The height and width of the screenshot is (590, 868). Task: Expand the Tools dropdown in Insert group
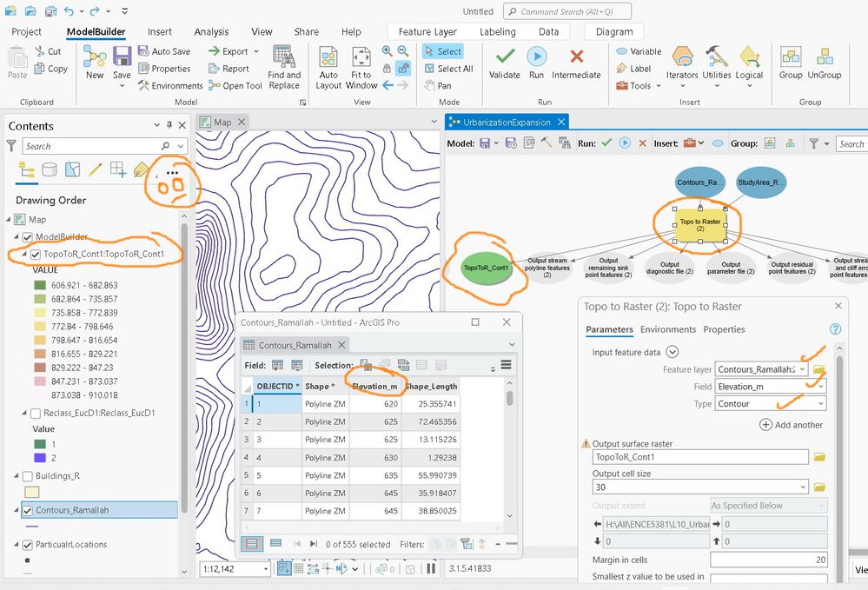659,86
